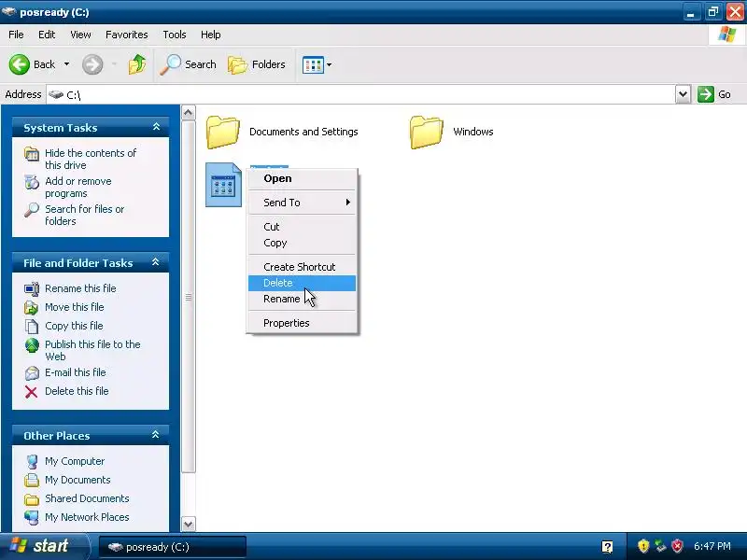The image size is (747, 560).
Task: Go up one folder level icon
Action: point(137,64)
